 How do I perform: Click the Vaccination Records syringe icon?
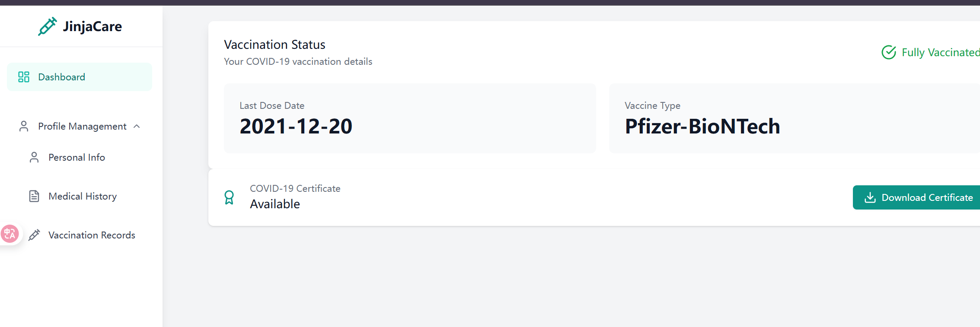[x=34, y=235]
